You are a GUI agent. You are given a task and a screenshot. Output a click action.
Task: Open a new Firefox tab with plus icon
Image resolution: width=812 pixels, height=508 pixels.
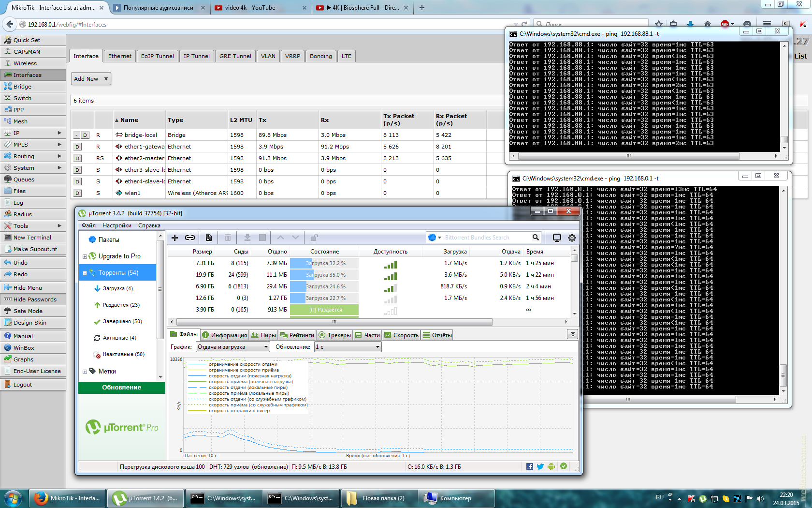click(422, 8)
